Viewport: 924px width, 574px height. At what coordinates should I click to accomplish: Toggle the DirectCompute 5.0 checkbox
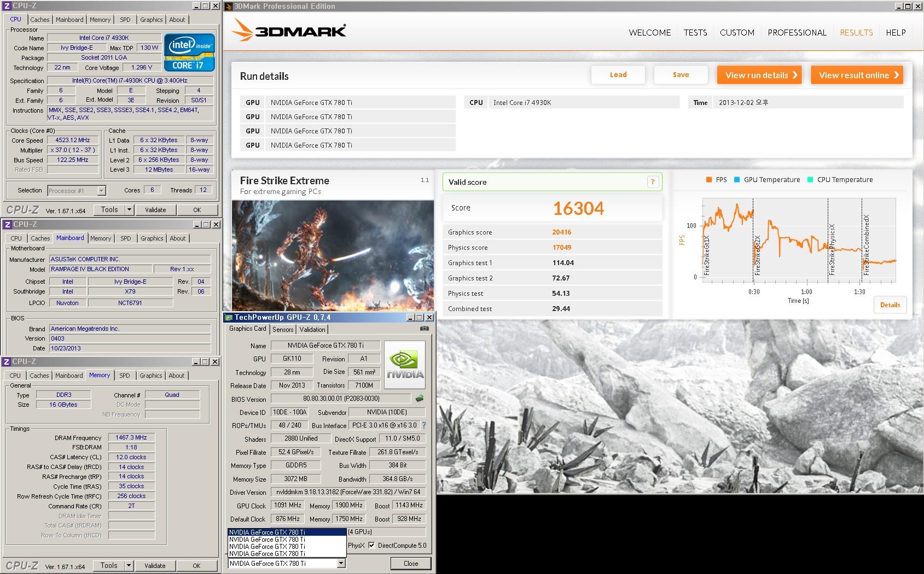[x=371, y=545]
